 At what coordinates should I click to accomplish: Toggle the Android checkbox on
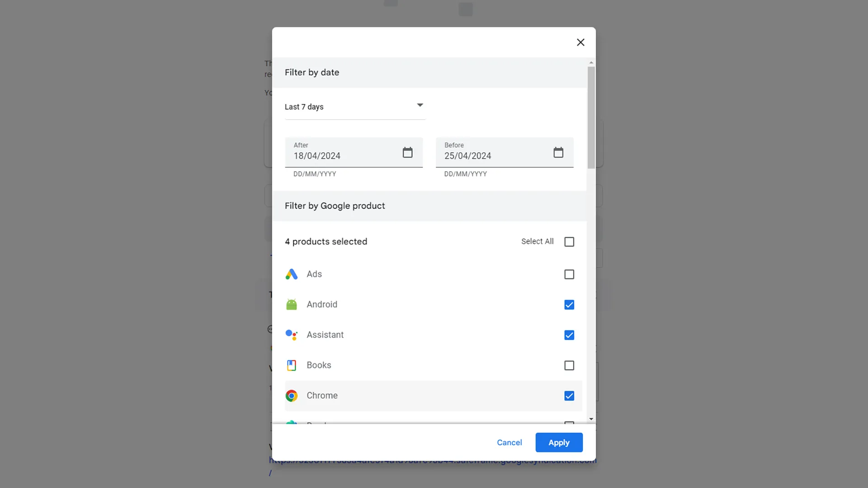(x=569, y=305)
